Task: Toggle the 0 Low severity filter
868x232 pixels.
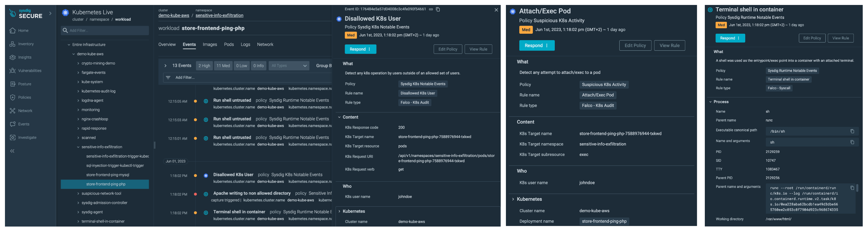Action: click(242, 66)
